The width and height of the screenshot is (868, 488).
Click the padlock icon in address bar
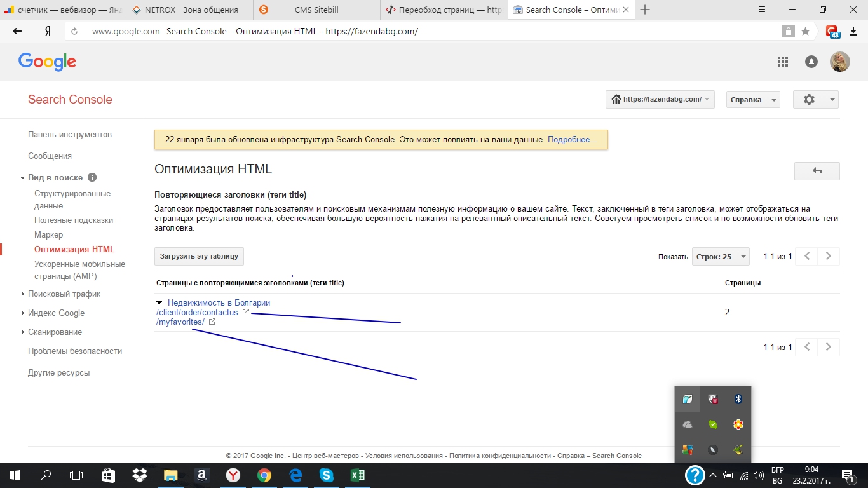pyautogui.click(x=789, y=31)
